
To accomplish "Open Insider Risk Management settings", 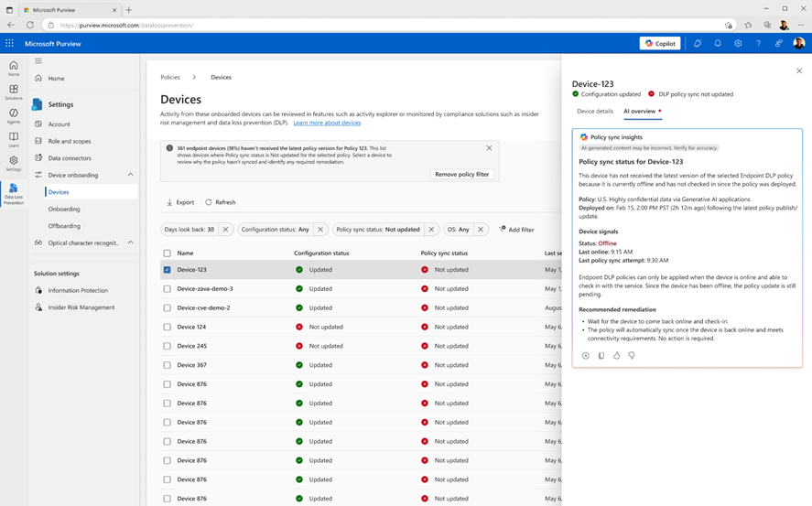I will pos(81,307).
